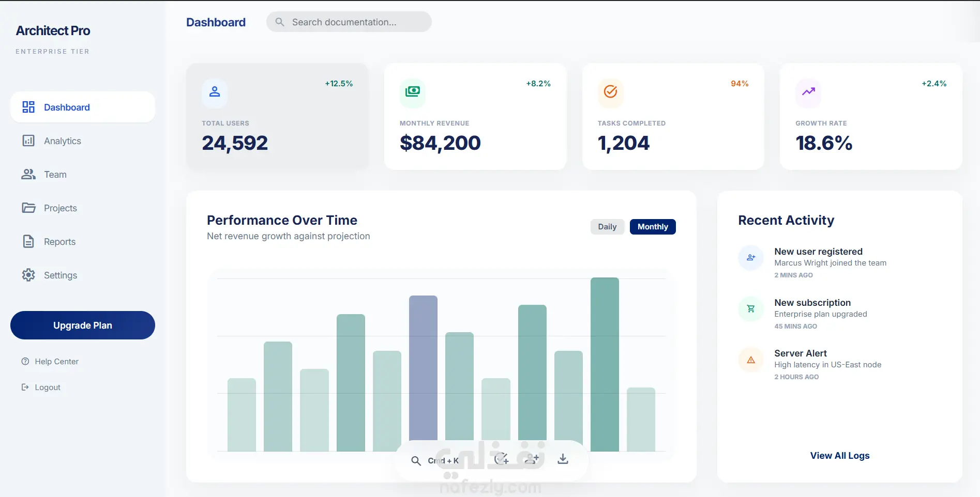The height and width of the screenshot is (497, 980).
Task: Switch chart to Daily view
Action: (607, 227)
